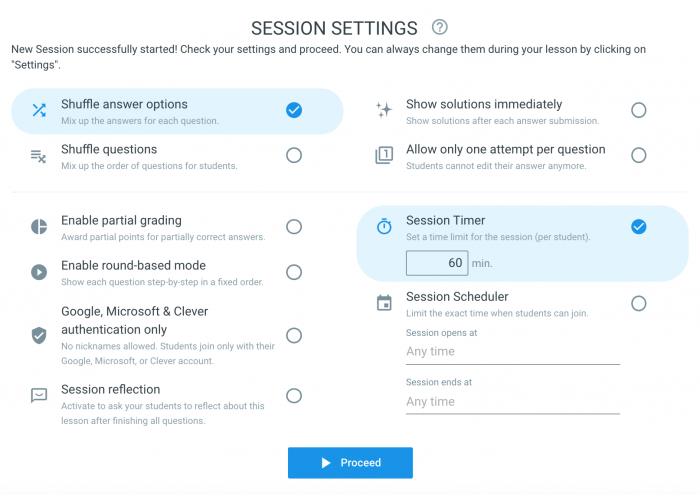Click the authentication shield icon
The width and height of the screenshot is (700, 495).
click(x=39, y=335)
